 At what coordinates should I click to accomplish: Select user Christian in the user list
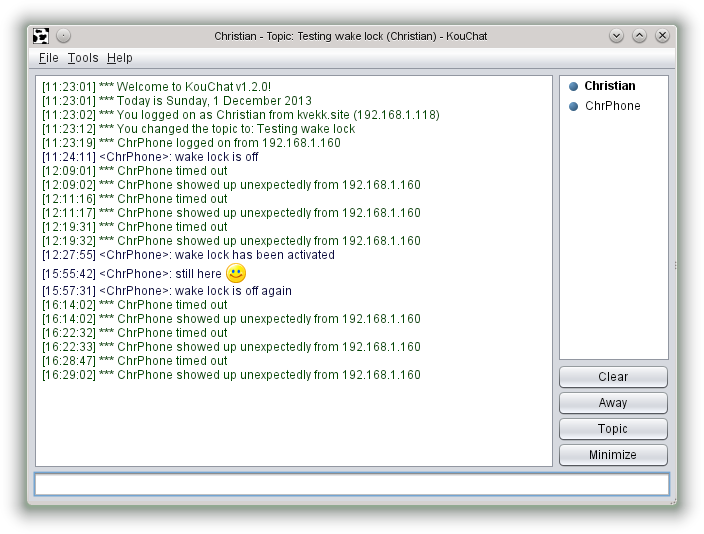[610, 86]
